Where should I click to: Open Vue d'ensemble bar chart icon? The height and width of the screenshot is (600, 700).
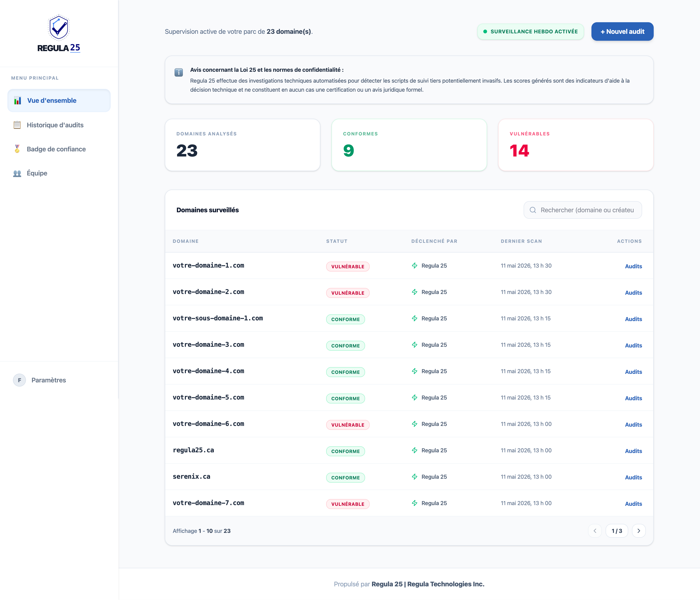point(18,101)
